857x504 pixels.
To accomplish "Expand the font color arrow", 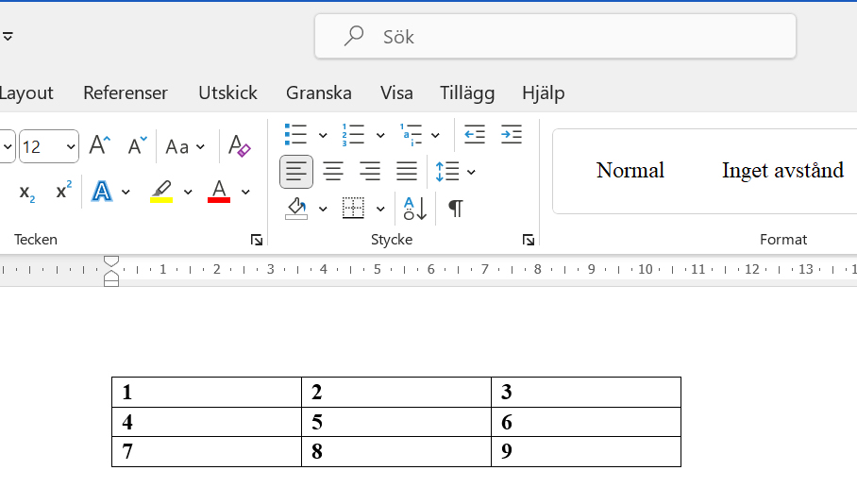I will point(246,192).
